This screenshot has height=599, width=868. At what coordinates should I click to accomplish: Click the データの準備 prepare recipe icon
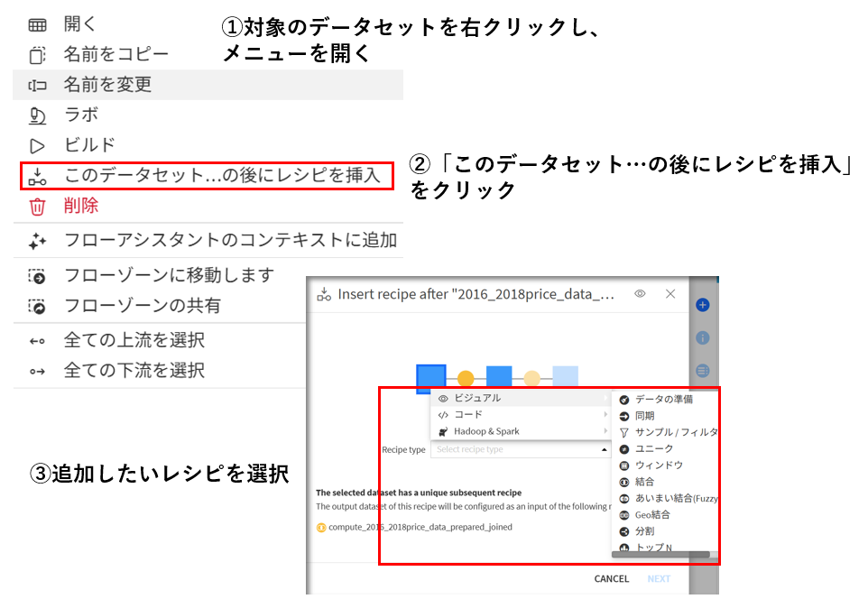pyautogui.click(x=624, y=400)
